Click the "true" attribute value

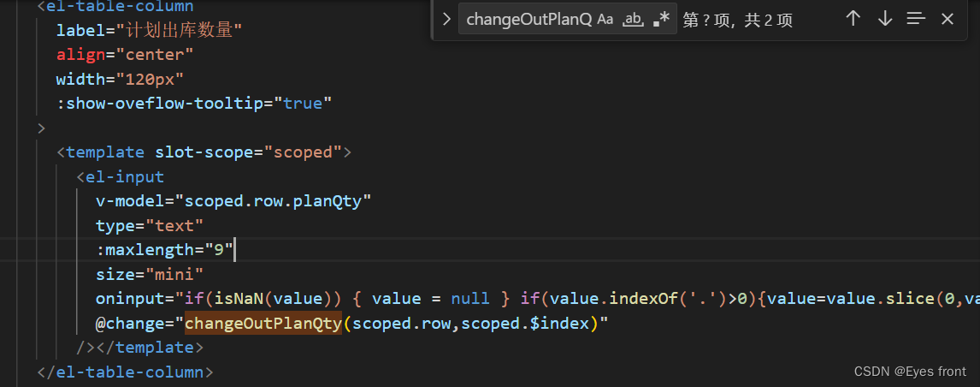tap(303, 104)
